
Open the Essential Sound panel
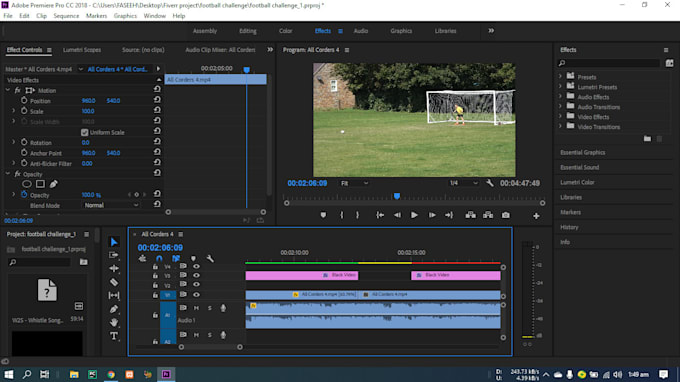tap(579, 167)
